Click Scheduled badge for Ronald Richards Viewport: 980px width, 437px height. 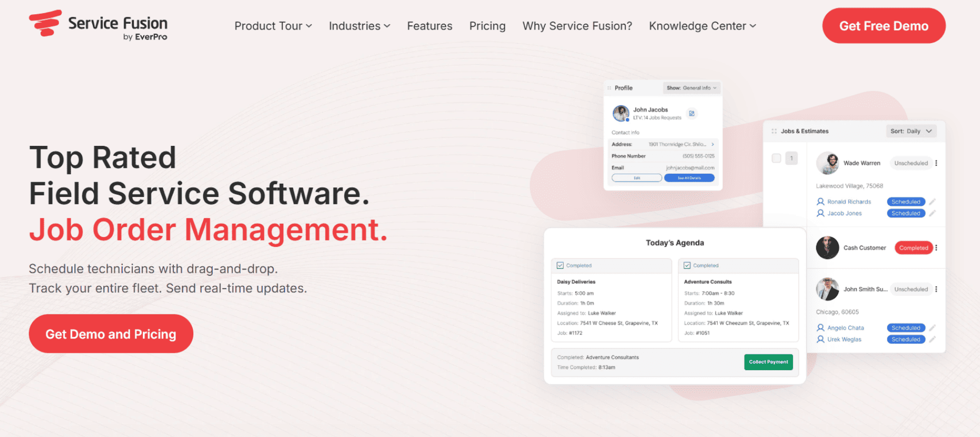click(906, 202)
